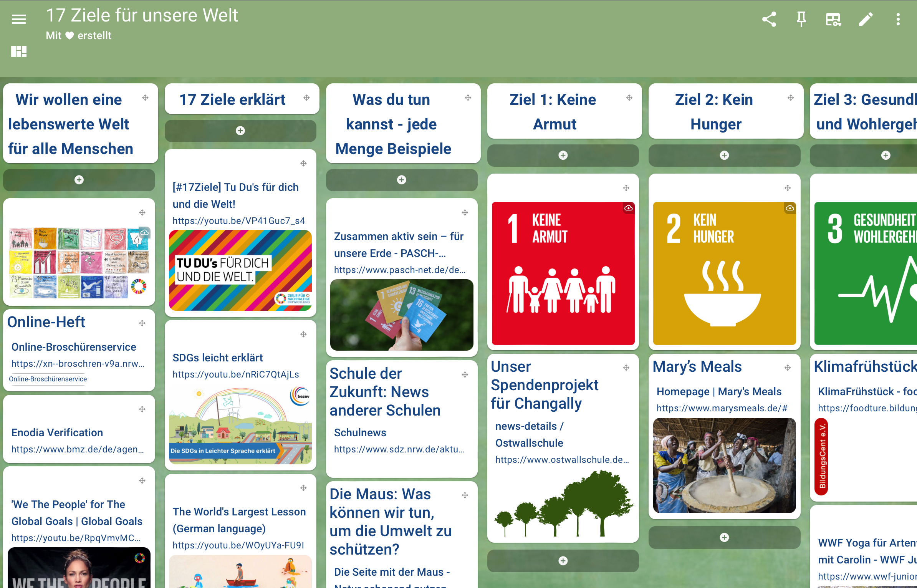The height and width of the screenshot is (588, 917).
Task: Click move handle on 'Unser Spendenprojekt' card
Action: point(626,368)
